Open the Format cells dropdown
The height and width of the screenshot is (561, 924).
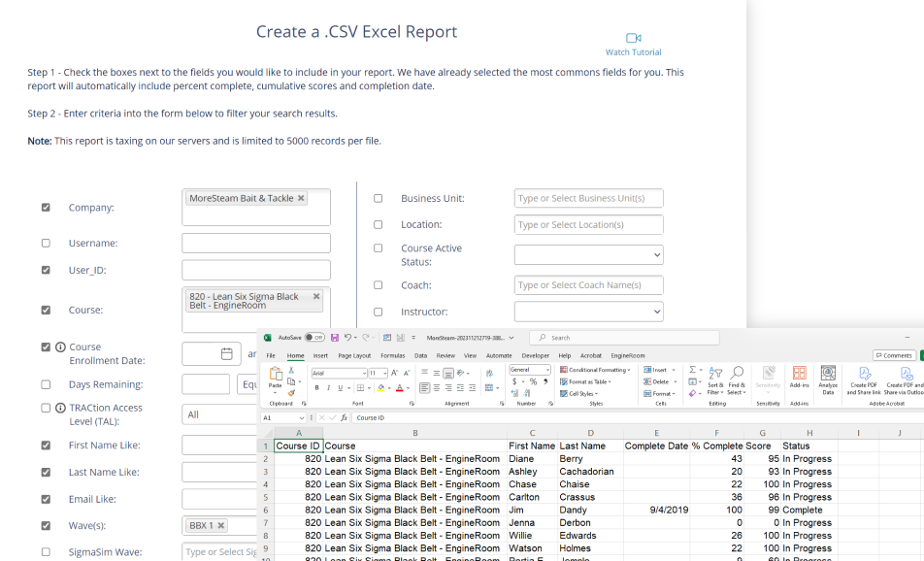(x=660, y=394)
